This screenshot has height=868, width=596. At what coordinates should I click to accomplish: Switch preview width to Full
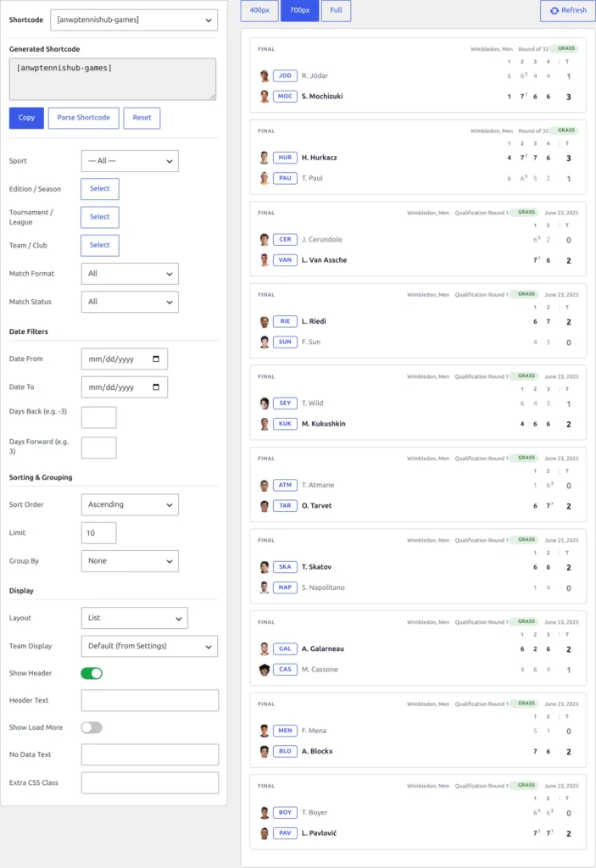(x=336, y=10)
